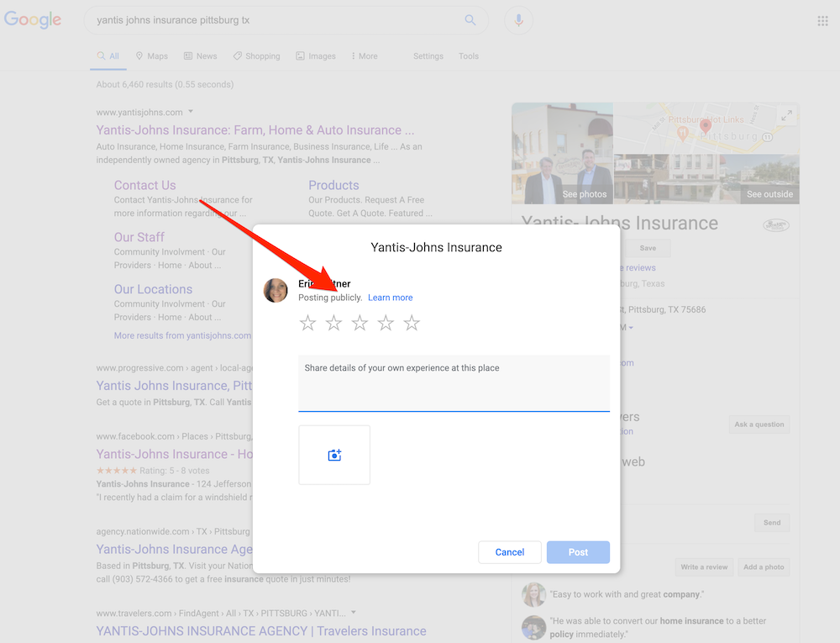Select the first rating star
The height and width of the screenshot is (643, 840).
pos(307,323)
